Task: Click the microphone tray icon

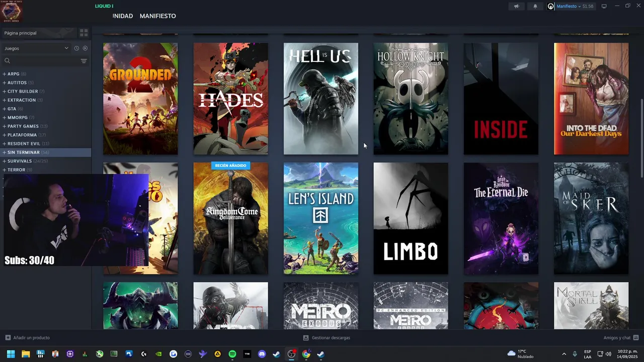Action: coord(575,354)
